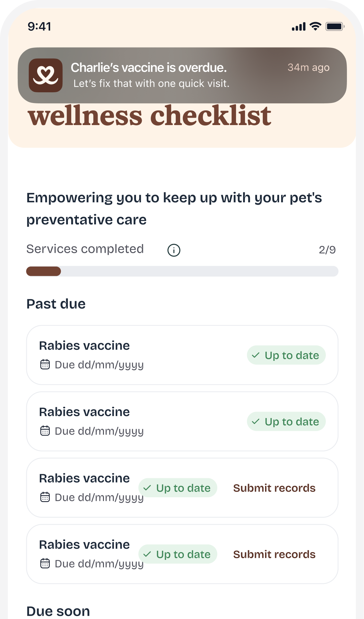Tap the Due soon section heading
The width and height of the screenshot is (364, 619).
(58, 611)
